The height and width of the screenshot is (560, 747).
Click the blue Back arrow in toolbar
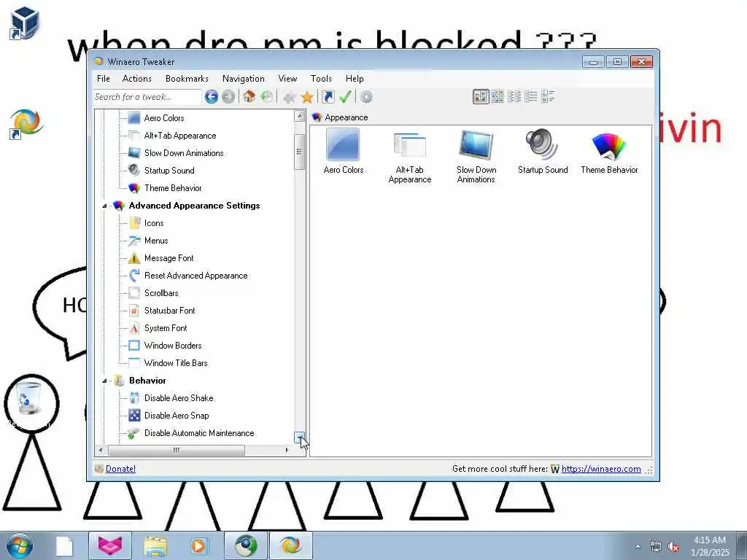[x=212, y=97]
